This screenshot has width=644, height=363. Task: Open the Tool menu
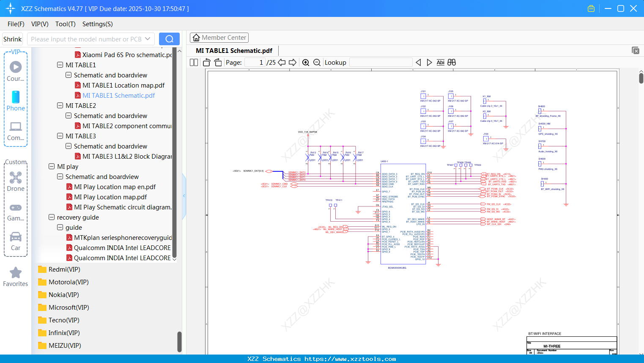[65, 24]
